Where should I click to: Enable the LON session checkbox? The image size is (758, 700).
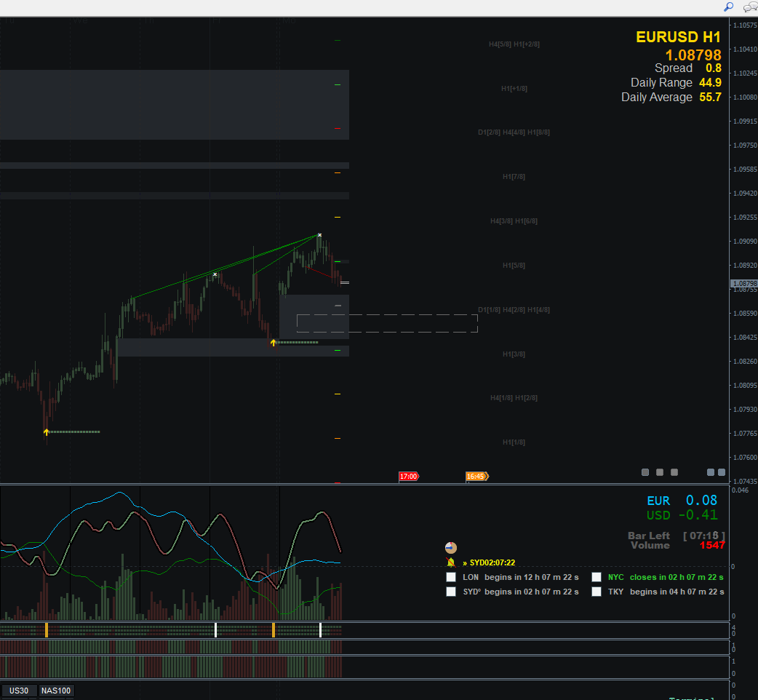click(x=451, y=577)
